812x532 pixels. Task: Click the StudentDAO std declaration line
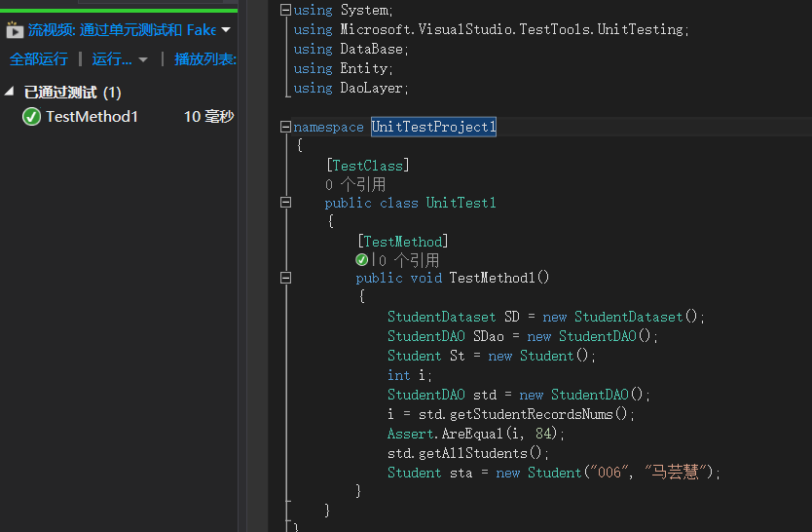pos(519,395)
